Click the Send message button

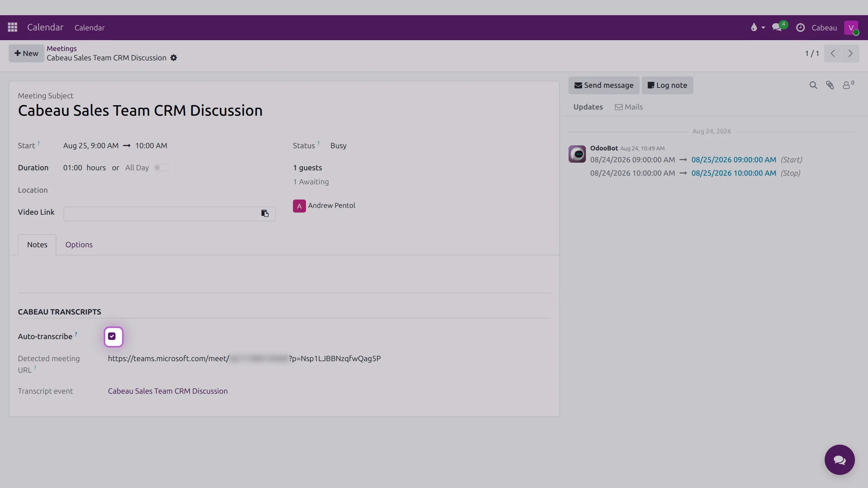[604, 85]
